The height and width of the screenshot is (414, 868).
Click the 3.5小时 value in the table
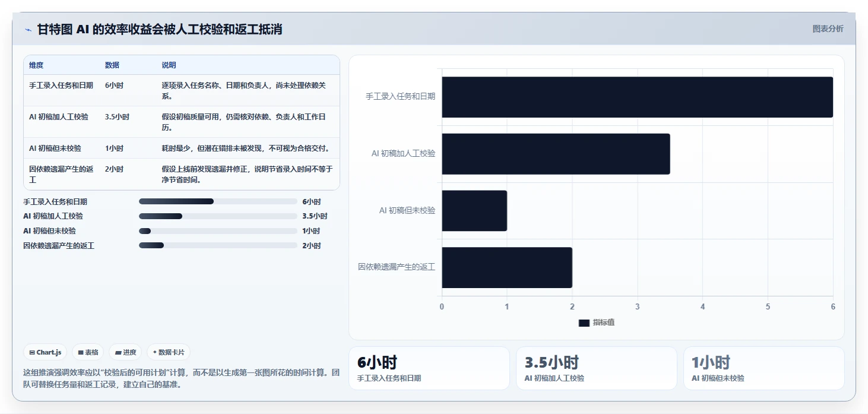(117, 117)
